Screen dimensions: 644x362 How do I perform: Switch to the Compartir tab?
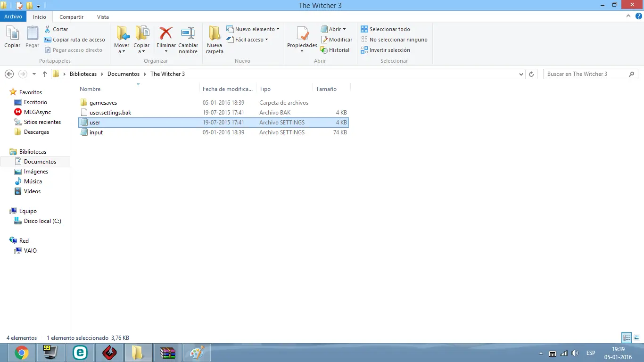pos(72,17)
